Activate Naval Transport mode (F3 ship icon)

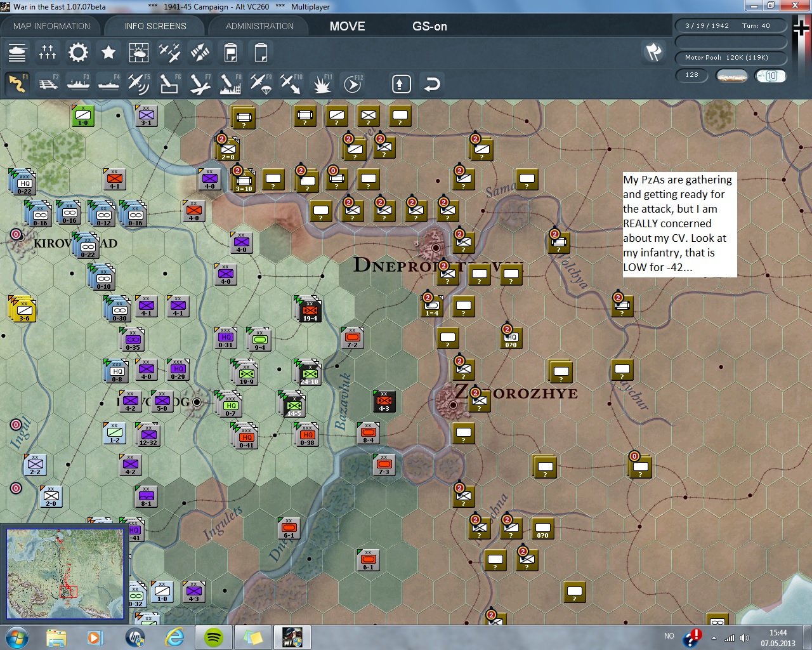[78, 83]
